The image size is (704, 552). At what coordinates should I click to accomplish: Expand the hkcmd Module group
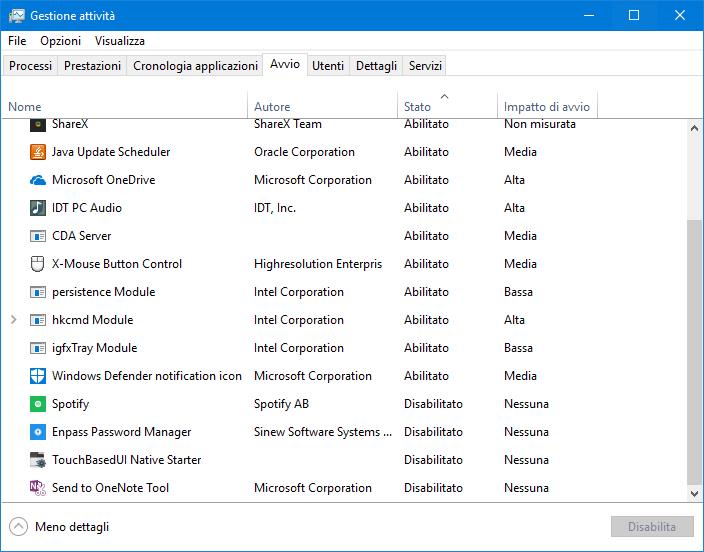click(x=13, y=320)
